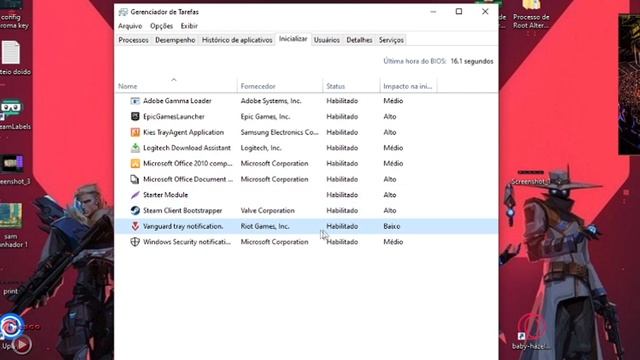
Task: Click the EpicGamesLauncher row icon
Action: (135, 116)
